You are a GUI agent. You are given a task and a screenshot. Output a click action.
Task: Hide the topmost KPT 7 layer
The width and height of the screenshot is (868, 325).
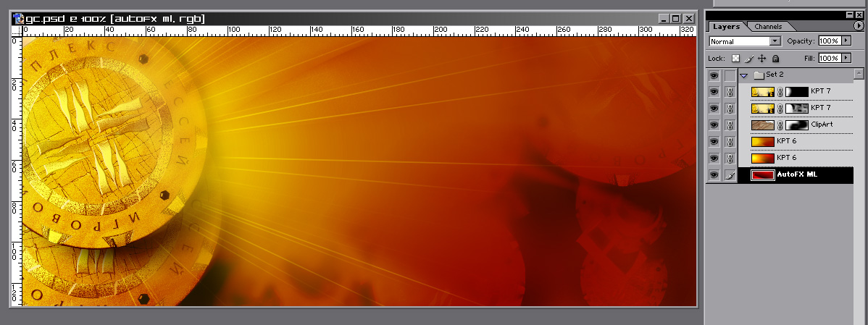point(714,92)
